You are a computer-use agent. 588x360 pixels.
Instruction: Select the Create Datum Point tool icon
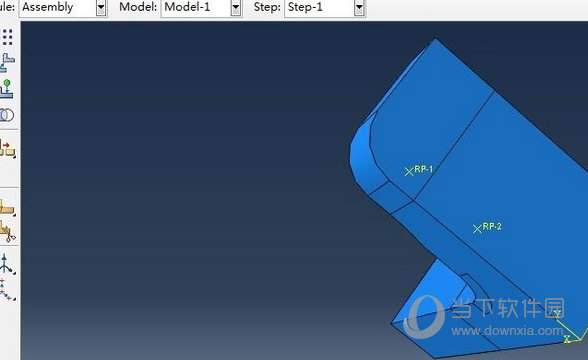(x=7, y=290)
